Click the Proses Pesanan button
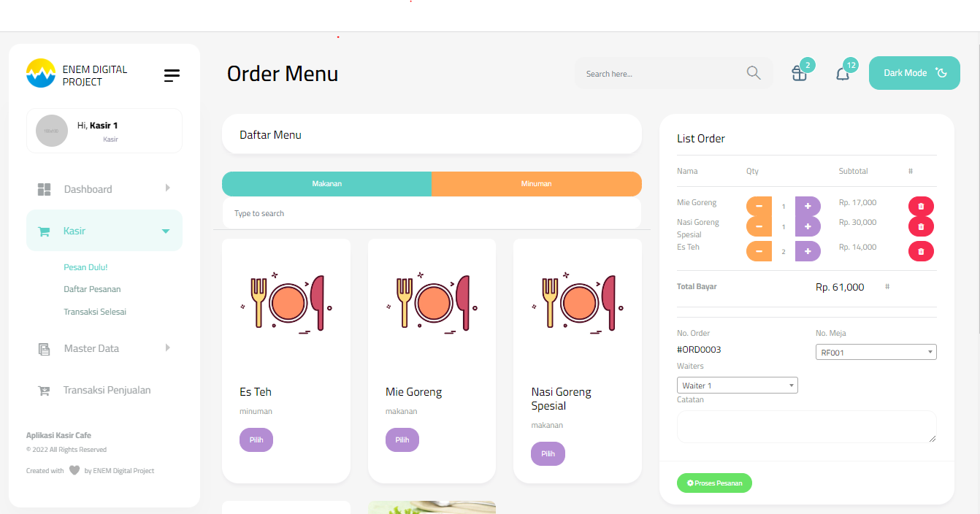Screen dimensions: 980x514 coord(714,483)
